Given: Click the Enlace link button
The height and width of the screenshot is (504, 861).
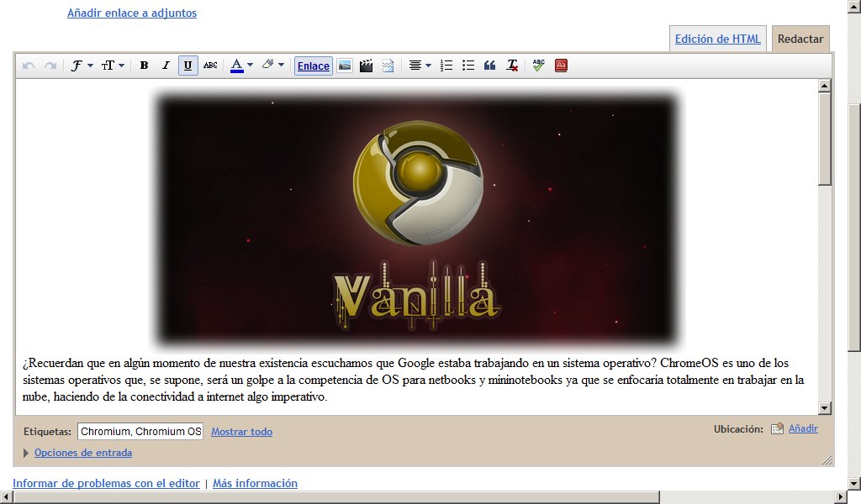Looking at the screenshot, I should tap(314, 66).
